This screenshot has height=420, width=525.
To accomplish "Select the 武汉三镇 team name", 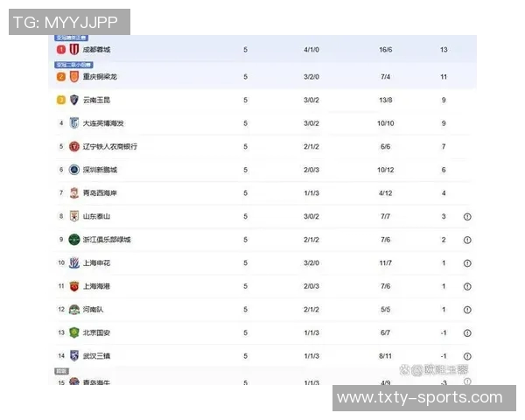I will (96, 356).
